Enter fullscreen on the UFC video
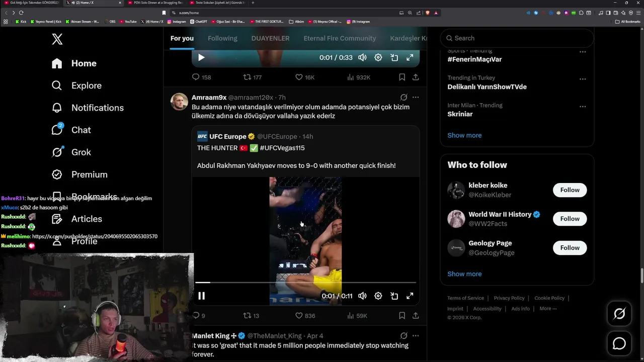This screenshot has width=644, height=362. [410, 296]
